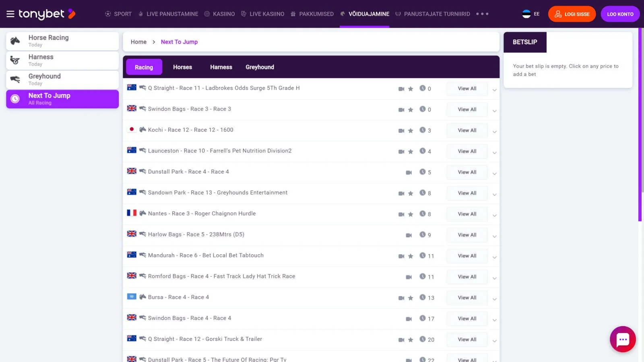This screenshot has width=644, height=362.
Task: Open the EE language selector
Action: pos(530,14)
